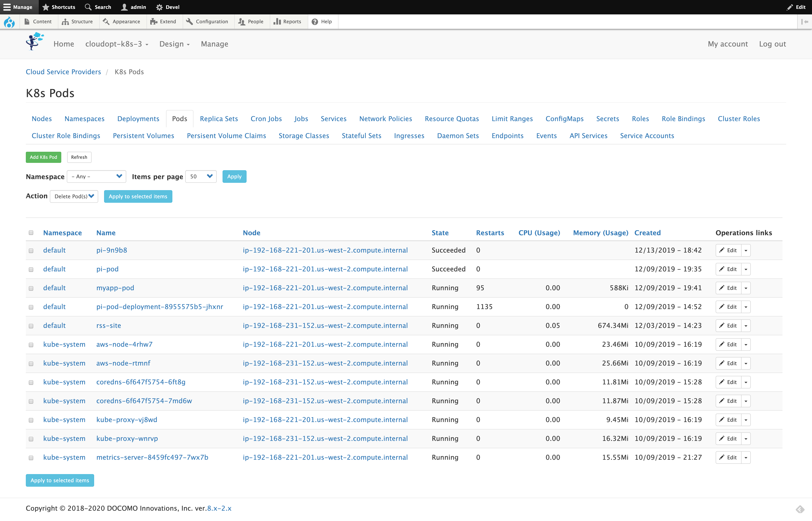Open the Manage hamburger menu

(18, 7)
